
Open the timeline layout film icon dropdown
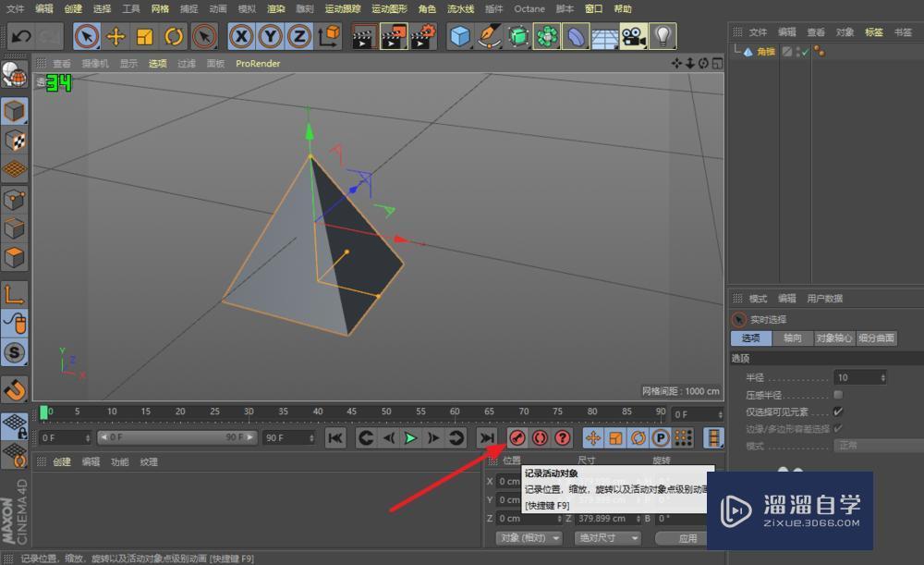click(x=713, y=437)
